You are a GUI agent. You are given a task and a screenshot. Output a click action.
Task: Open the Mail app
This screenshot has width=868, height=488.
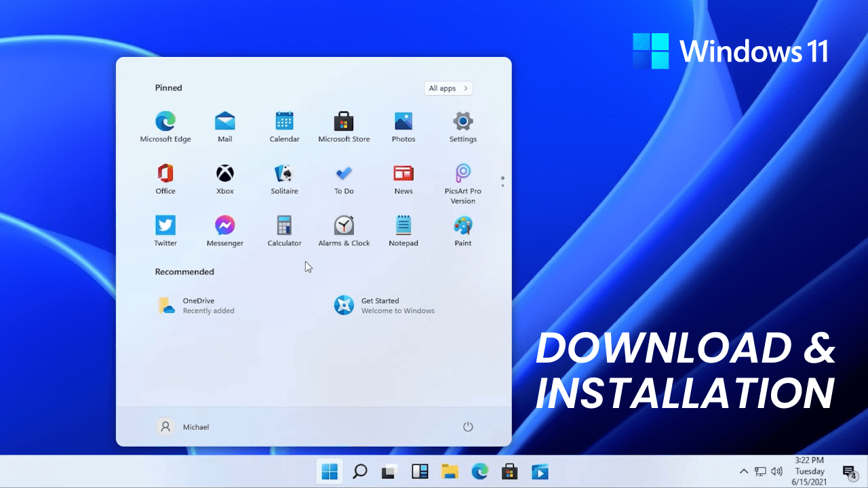point(225,127)
